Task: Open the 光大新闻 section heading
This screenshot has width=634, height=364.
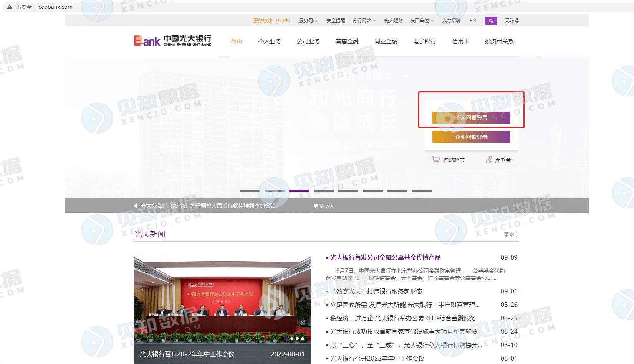Action: [x=150, y=234]
